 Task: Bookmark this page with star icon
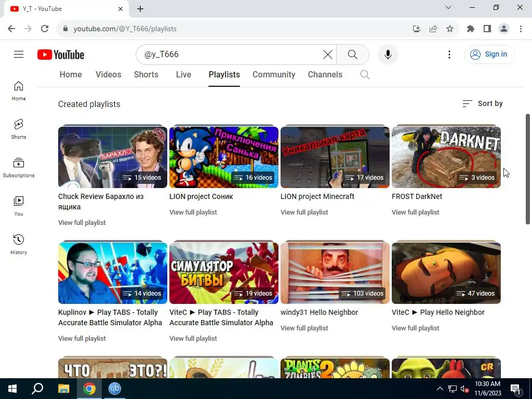450,29
